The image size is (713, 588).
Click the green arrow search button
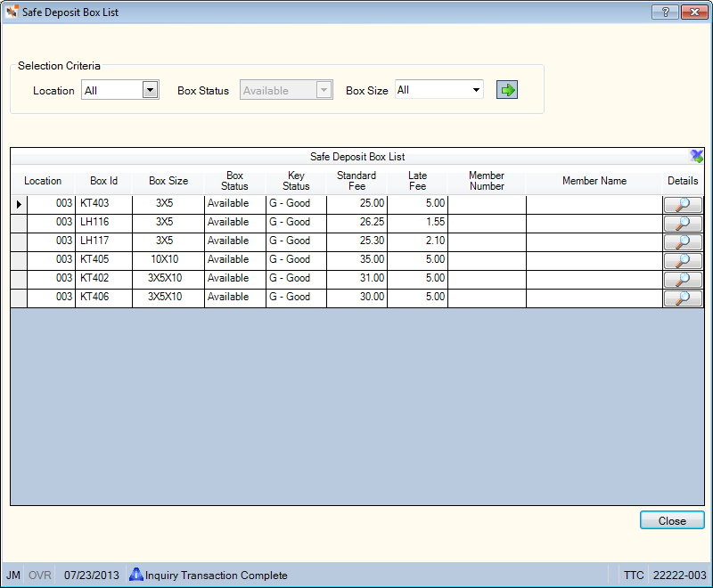(x=506, y=90)
